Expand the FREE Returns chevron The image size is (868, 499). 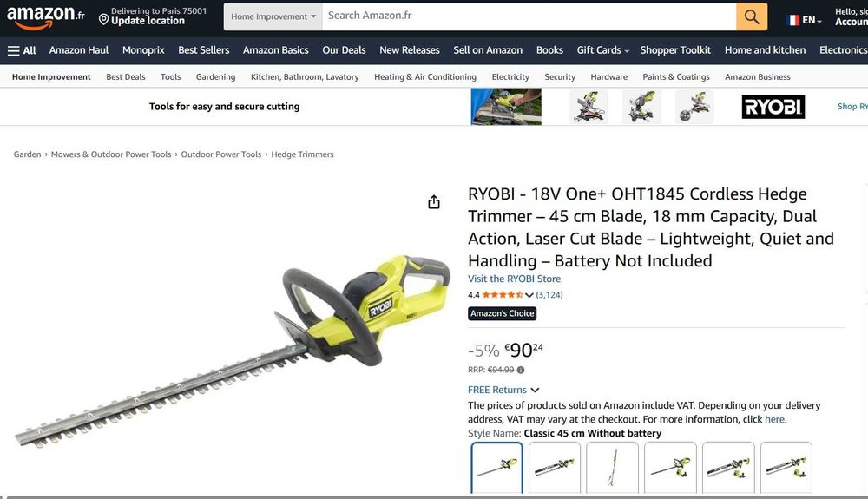click(535, 390)
